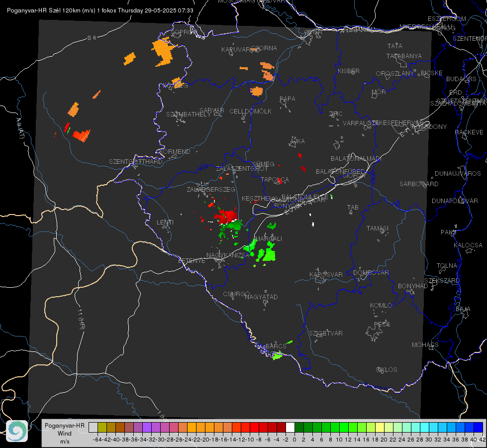Click the dark green swatch right of 0
Screen dimensions: 487x448
point(299,427)
